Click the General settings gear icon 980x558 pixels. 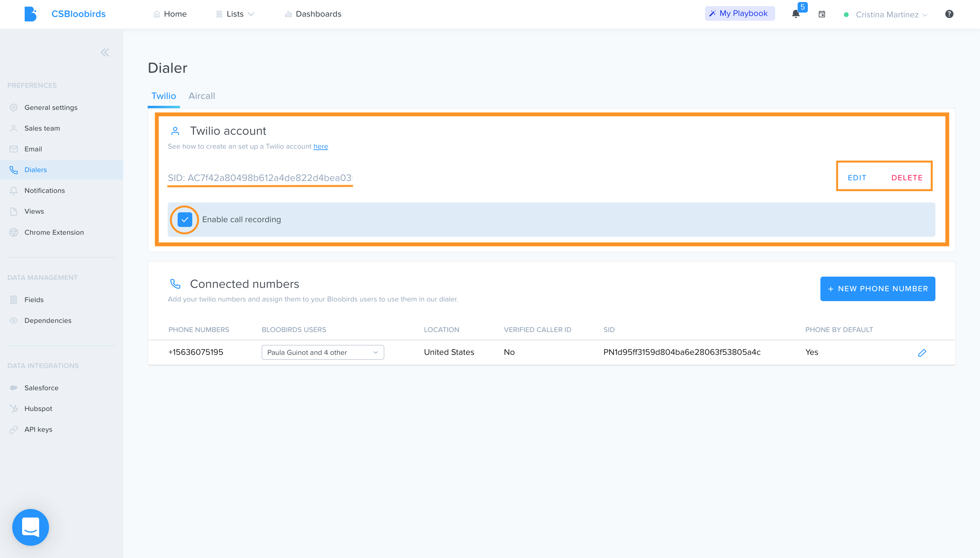(x=14, y=108)
